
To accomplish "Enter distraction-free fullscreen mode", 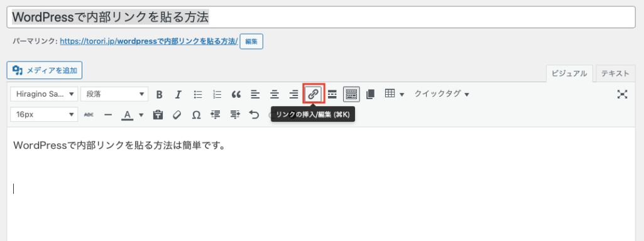I will (x=622, y=94).
